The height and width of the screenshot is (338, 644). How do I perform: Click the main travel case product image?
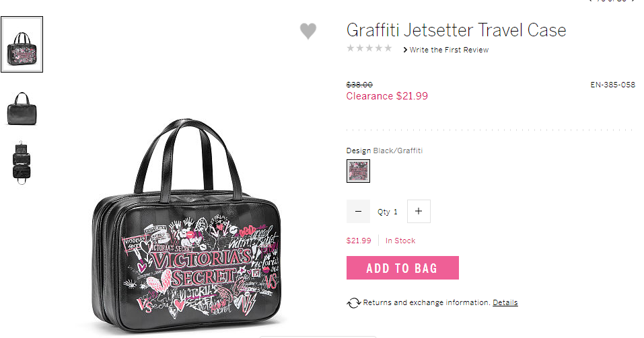[187, 226]
